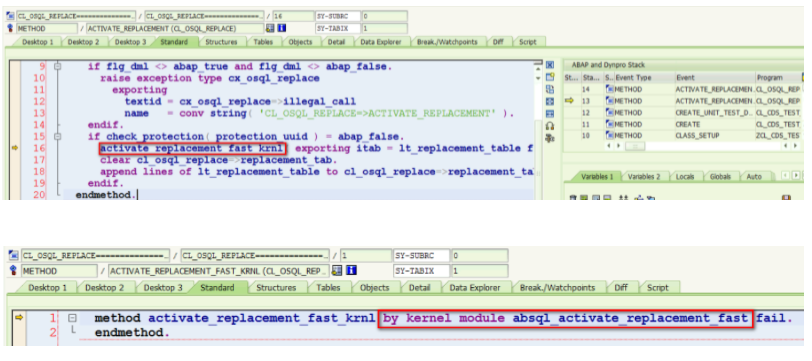Select the Variables 2 tab

click(644, 177)
